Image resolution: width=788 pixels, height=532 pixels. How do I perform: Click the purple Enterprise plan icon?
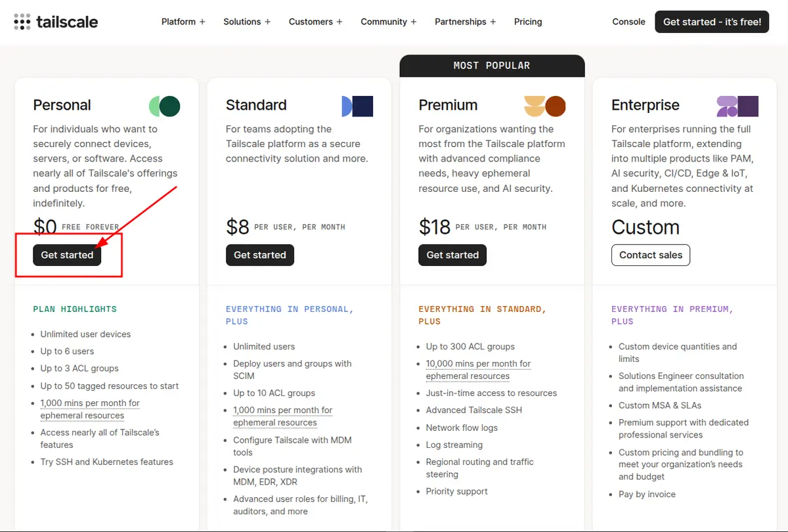pyautogui.click(x=737, y=106)
